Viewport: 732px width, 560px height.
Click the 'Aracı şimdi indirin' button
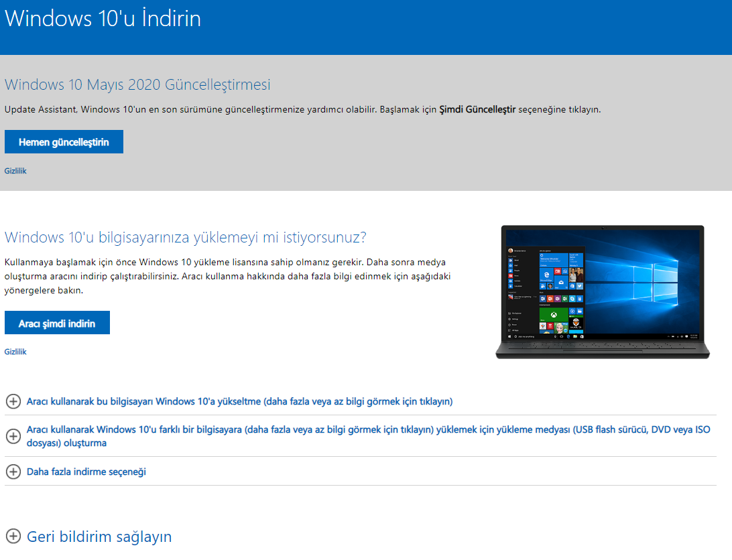(57, 323)
